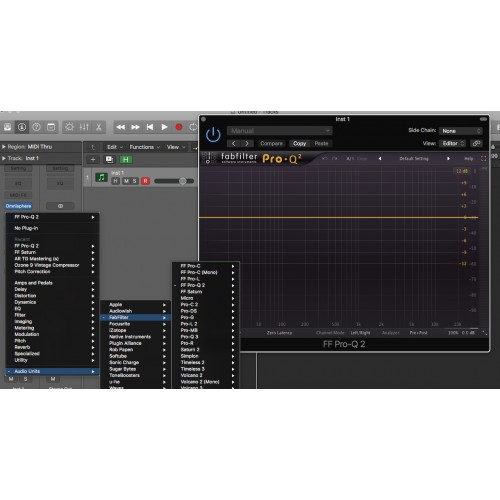Open the Side Chain None dropdown

[x=461, y=131]
